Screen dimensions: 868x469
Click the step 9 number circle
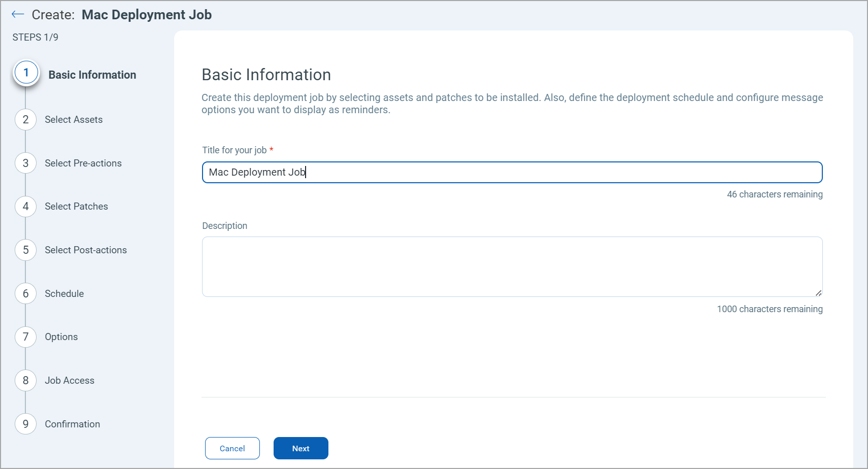coord(25,424)
